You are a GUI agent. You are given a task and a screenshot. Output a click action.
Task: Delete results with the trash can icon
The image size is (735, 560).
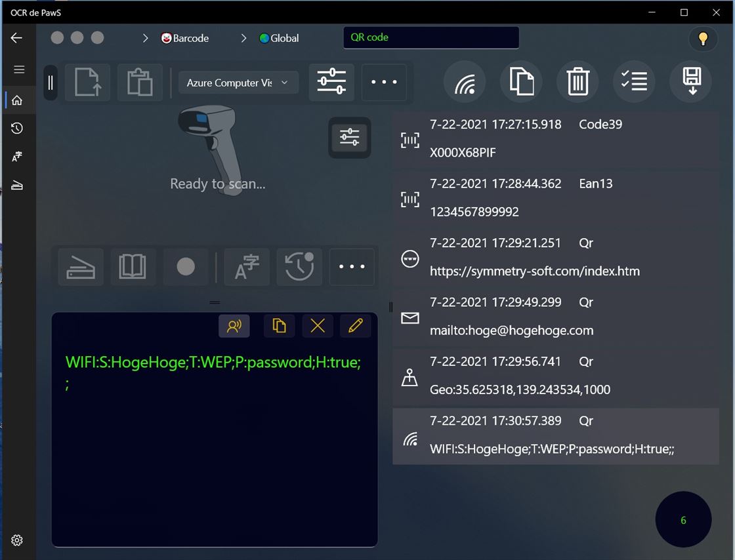tap(577, 83)
